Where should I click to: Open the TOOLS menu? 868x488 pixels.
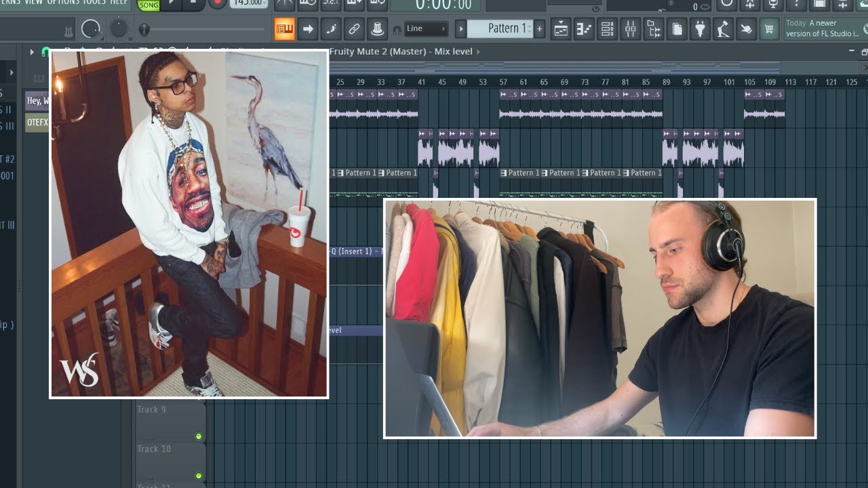[x=94, y=3]
